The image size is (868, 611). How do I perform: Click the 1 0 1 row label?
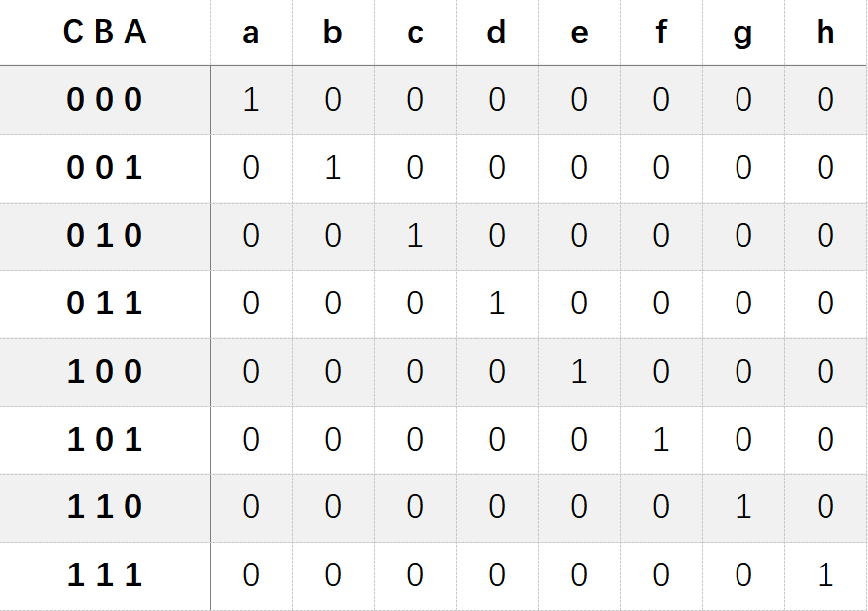coord(105,439)
